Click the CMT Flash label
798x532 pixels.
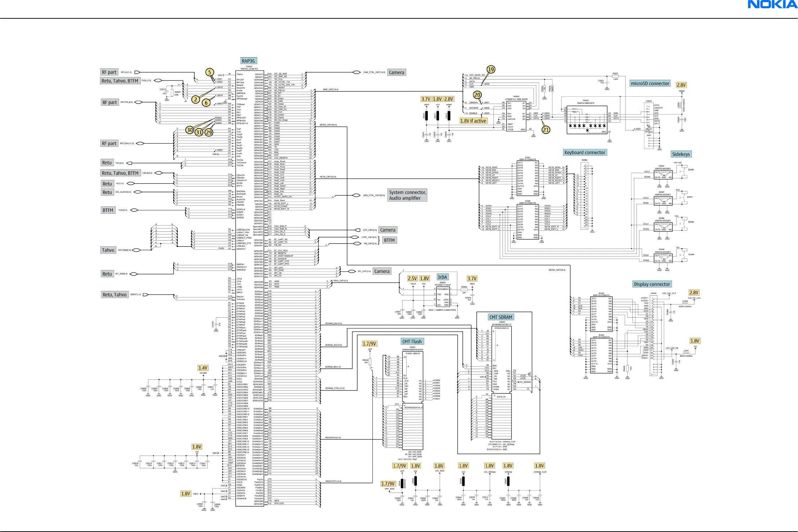[x=412, y=342]
